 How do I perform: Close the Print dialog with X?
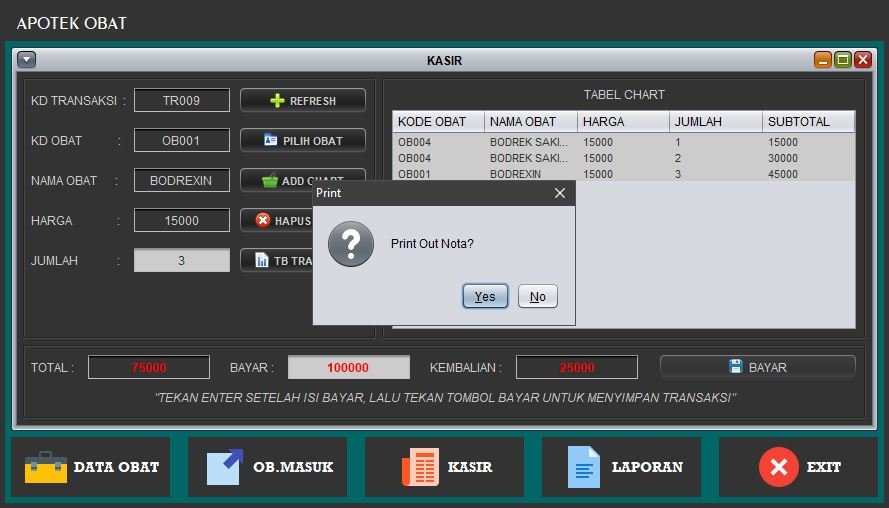click(x=560, y=193)
